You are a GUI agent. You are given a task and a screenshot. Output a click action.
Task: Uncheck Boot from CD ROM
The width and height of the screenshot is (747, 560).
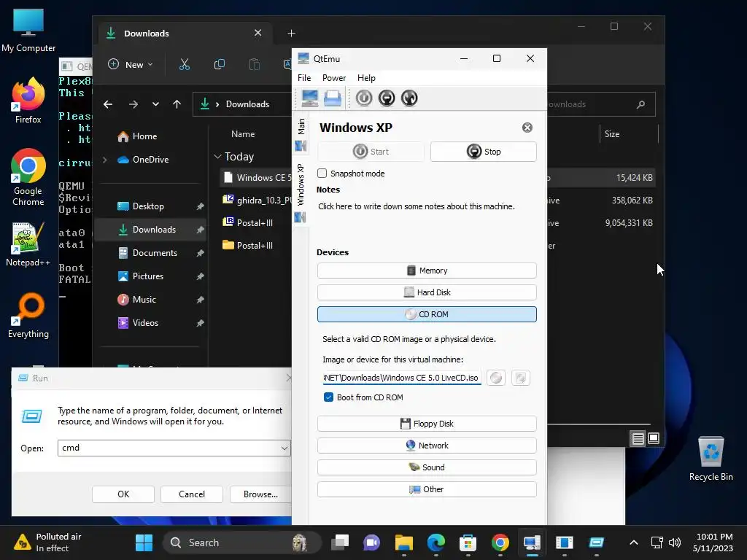[328, 397]
